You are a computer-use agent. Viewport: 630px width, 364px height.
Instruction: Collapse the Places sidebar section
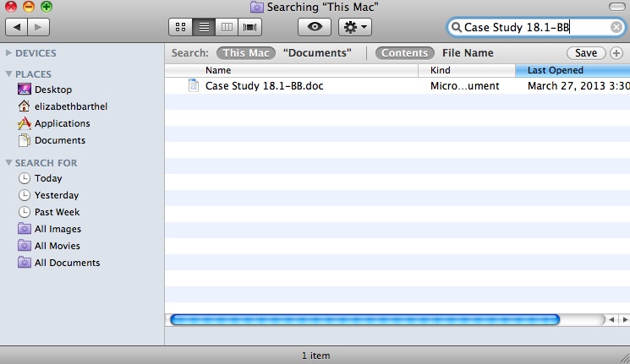click(9, 74)
